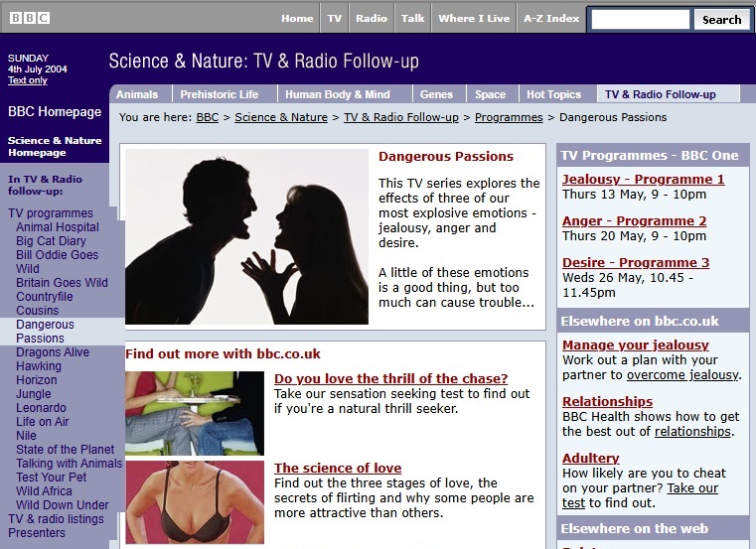Screen dimensions: 756x549
Task: Open the A-Z Index link
Action: click(551, 18)
